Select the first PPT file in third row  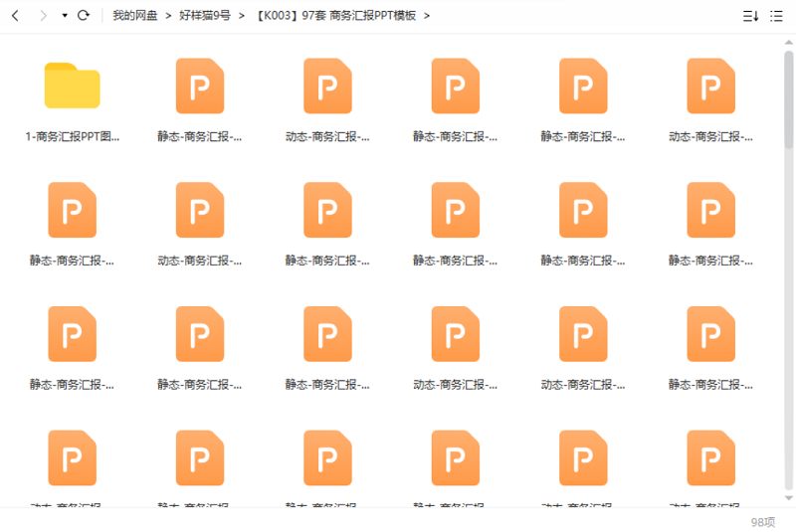(72, 334)
